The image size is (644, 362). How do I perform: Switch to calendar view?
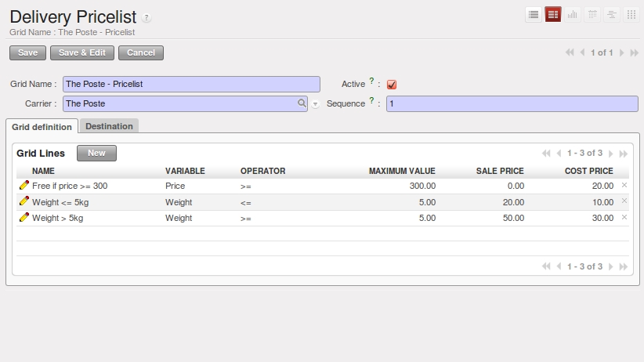tap(592, 14)
